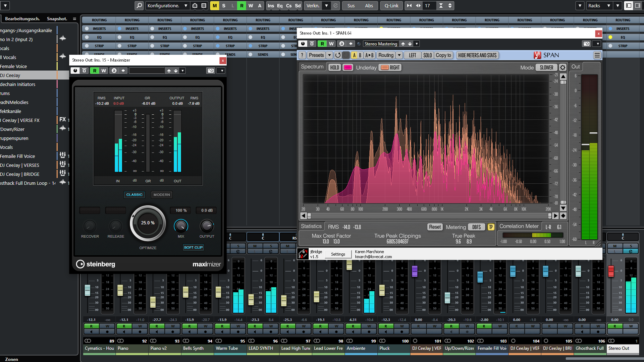
Task: Bypass the Maximizer effect
Action: coord(85,71)
